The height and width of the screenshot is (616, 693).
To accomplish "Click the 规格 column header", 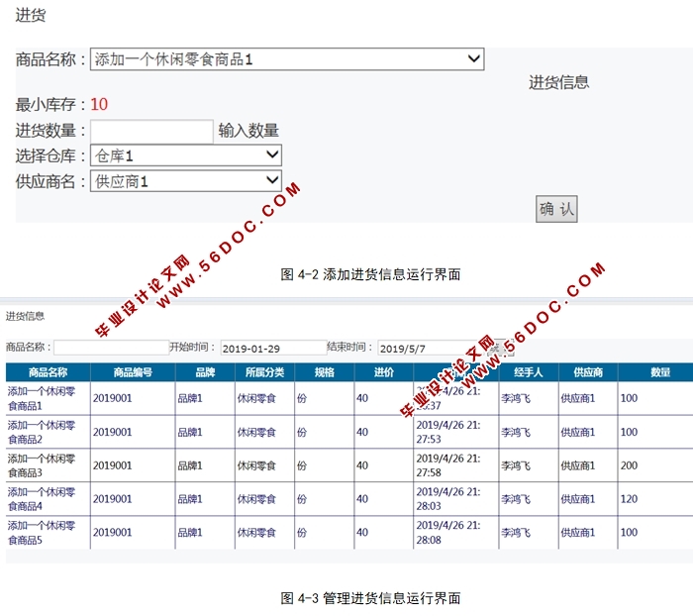I will coord(325,372).
